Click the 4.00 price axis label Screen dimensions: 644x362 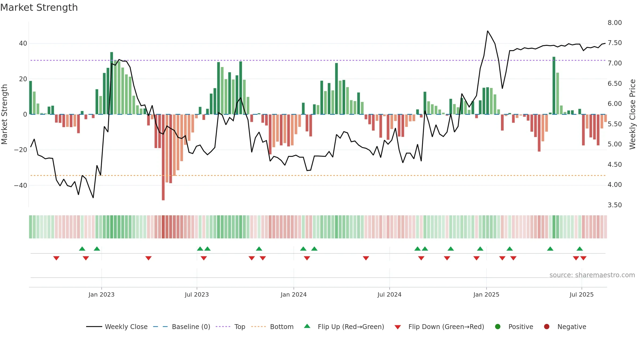pyautogui.click(x=615, y=184)
